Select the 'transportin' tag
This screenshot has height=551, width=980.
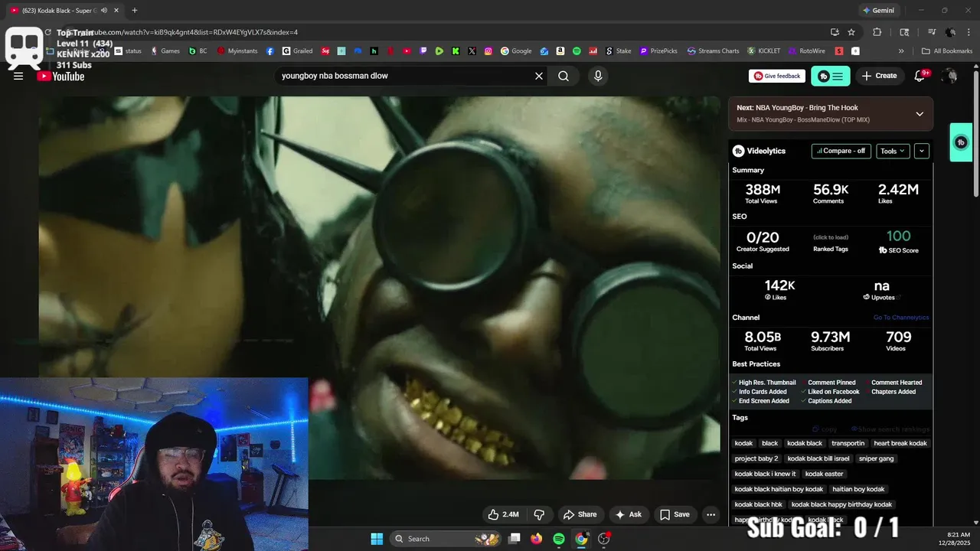(848, 443)
